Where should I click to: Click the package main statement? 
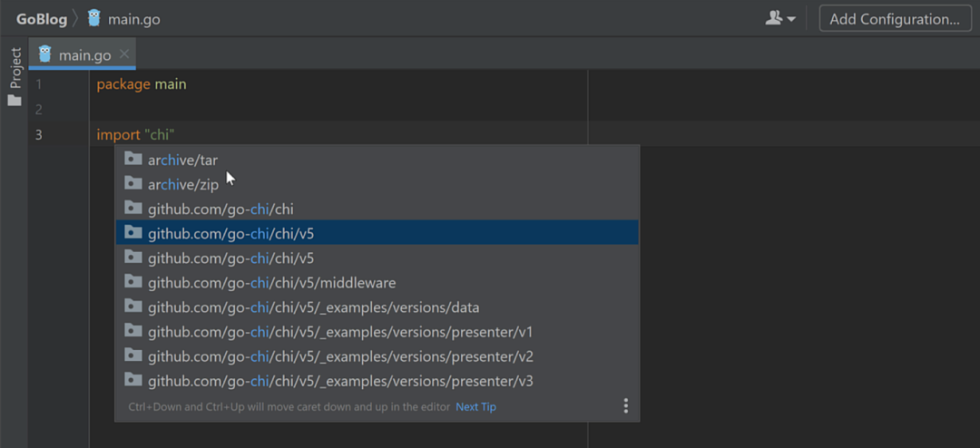pos(142,84)
